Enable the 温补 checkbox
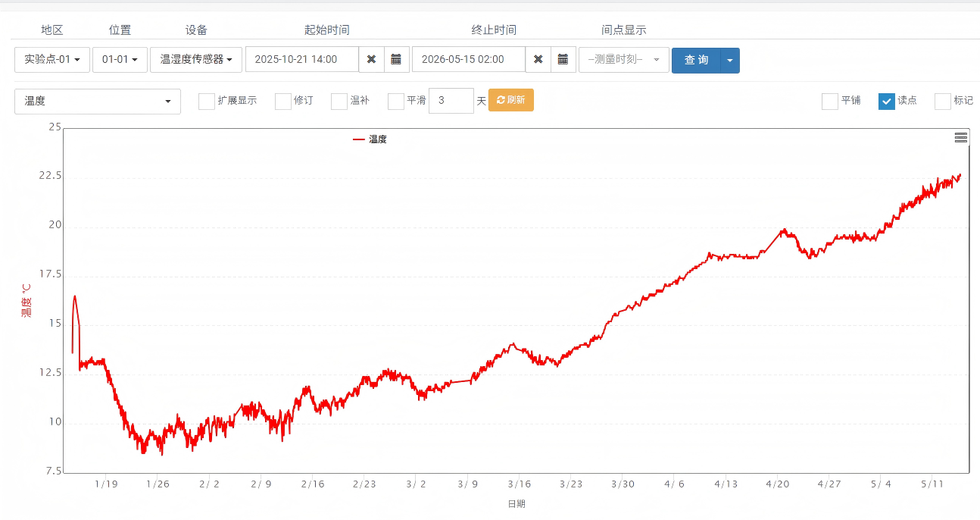The width and height of the screenshot is (980, 520). pos(339,101)
